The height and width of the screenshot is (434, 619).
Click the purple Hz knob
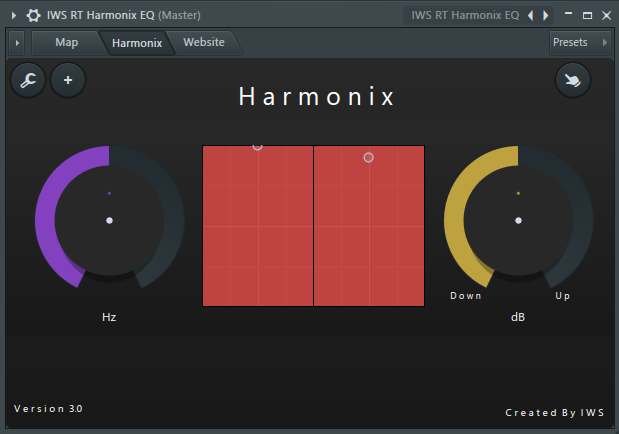pyautogui.click(x=109, y=220)
